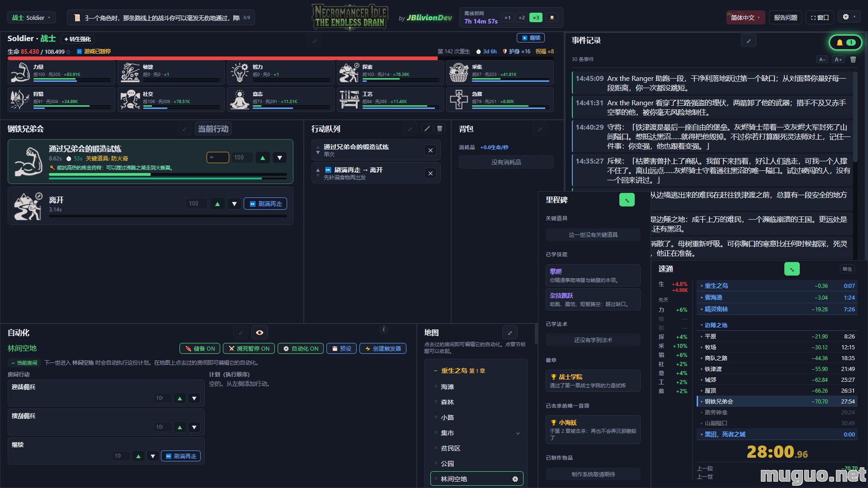The height and width of the screenshot is (488, 868).
Task: Open the 简体中文 language dropdown
Action: (x=745, y=18)
